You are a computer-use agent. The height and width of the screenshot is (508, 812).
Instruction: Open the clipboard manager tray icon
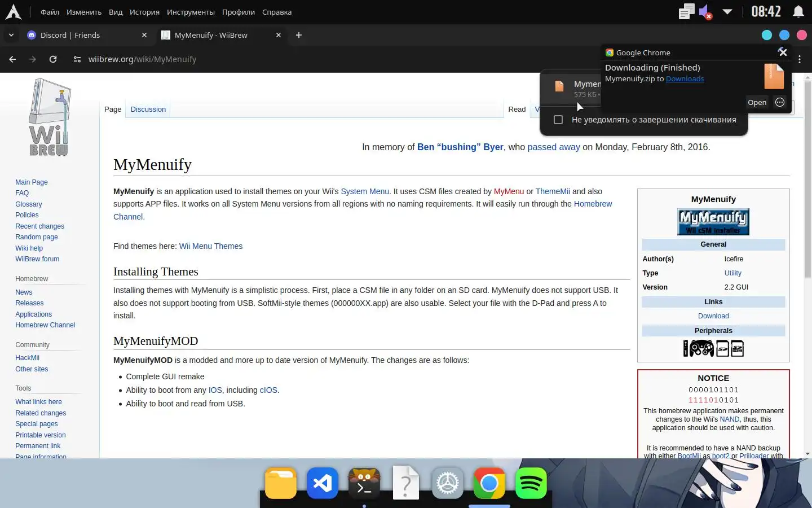687,12
